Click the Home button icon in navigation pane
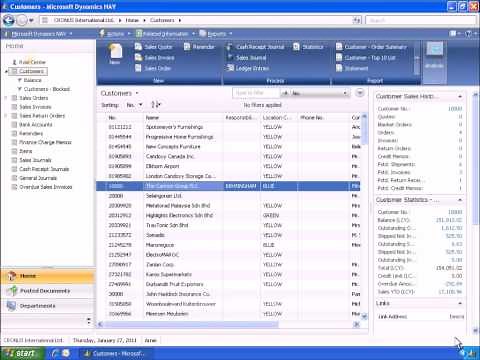480x360 pixels. 12,276
